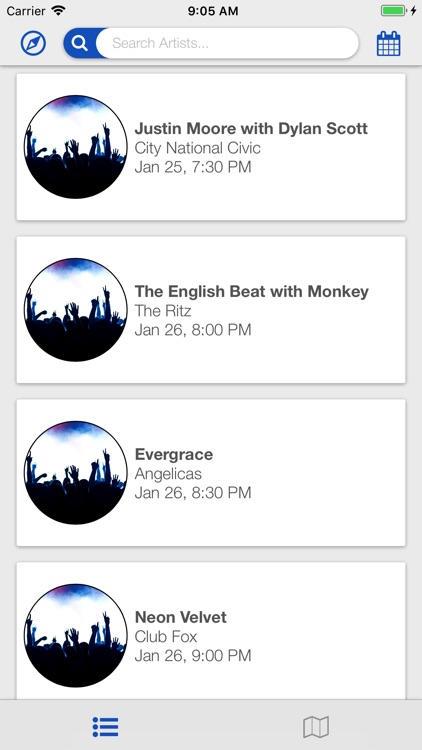Select the Neon Velvet event title

click(180, 617)
